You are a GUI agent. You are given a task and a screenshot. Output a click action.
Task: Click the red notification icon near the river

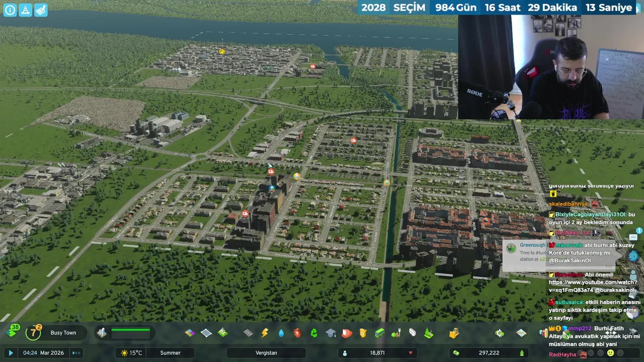(313, 66)
